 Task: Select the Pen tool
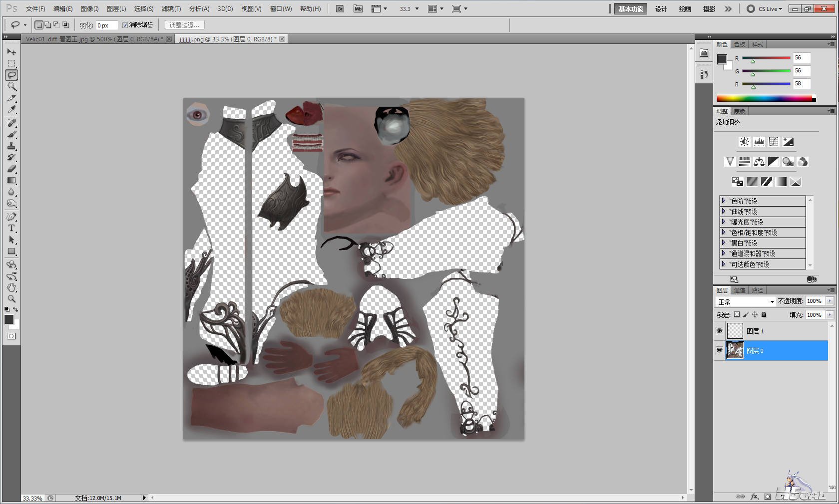(11, 217)
